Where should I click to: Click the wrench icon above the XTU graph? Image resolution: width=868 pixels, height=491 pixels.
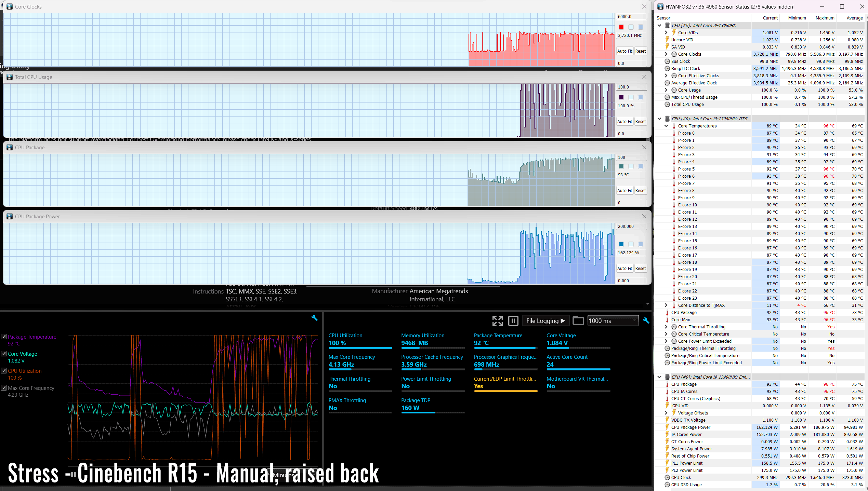[314, 318]
